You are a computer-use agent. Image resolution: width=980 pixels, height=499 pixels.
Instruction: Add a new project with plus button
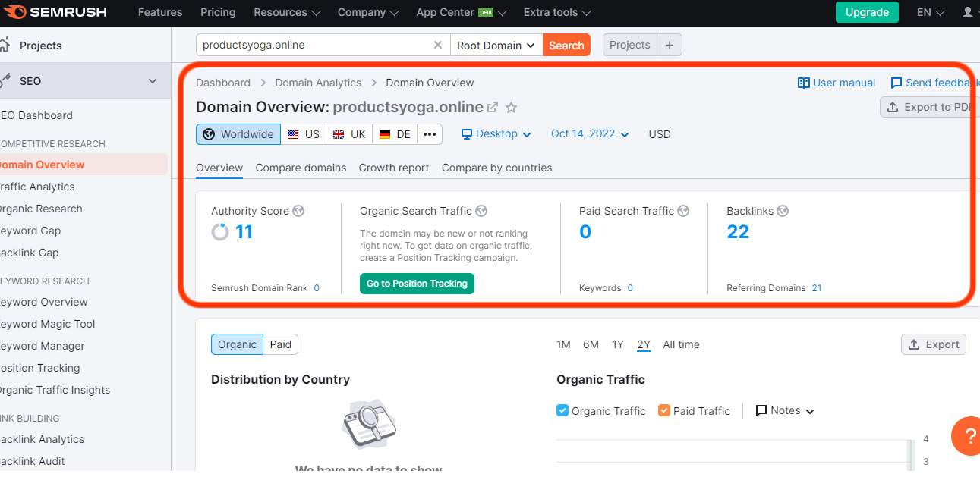pos(670,45)
